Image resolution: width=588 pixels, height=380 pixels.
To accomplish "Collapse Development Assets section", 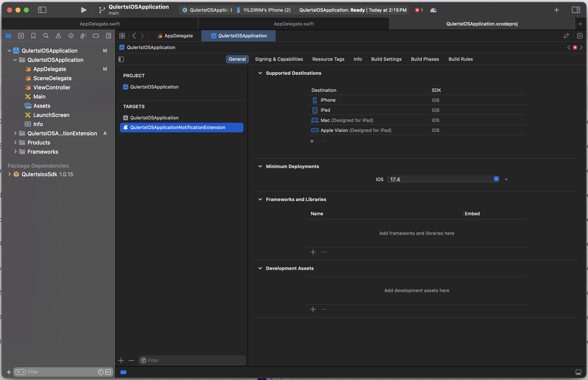I will [x=260, y=268].
